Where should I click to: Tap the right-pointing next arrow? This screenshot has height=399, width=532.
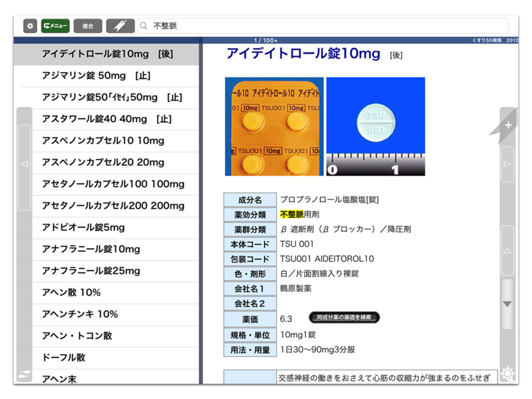point(507,164)
